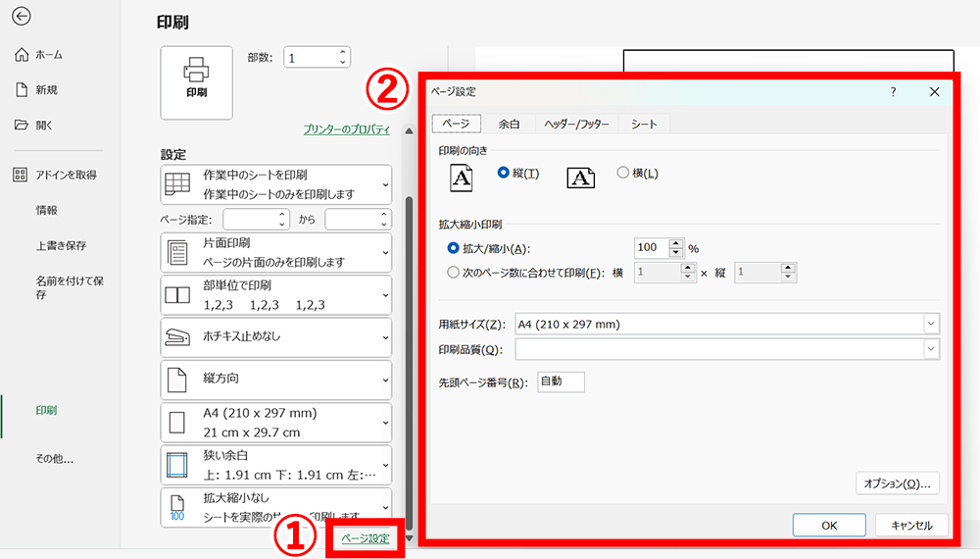Viewport: 980px width, 559px height.
Task: Decrease the 拡大/縮小 percent spinner
Action: 675,253
